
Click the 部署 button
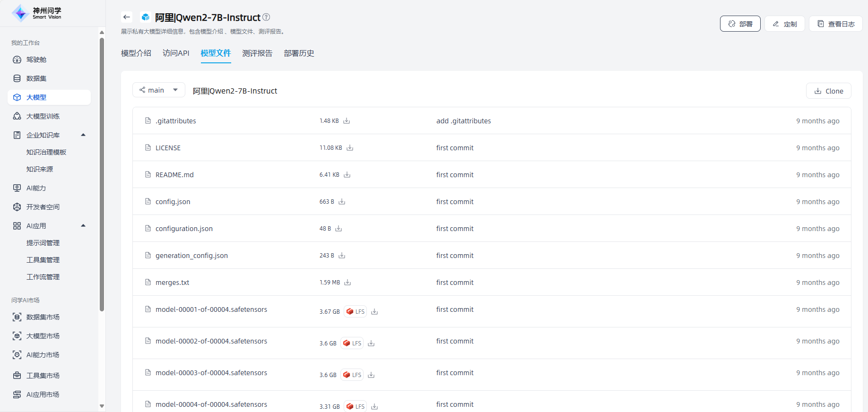pyautogui.click(x=740, y=24)
